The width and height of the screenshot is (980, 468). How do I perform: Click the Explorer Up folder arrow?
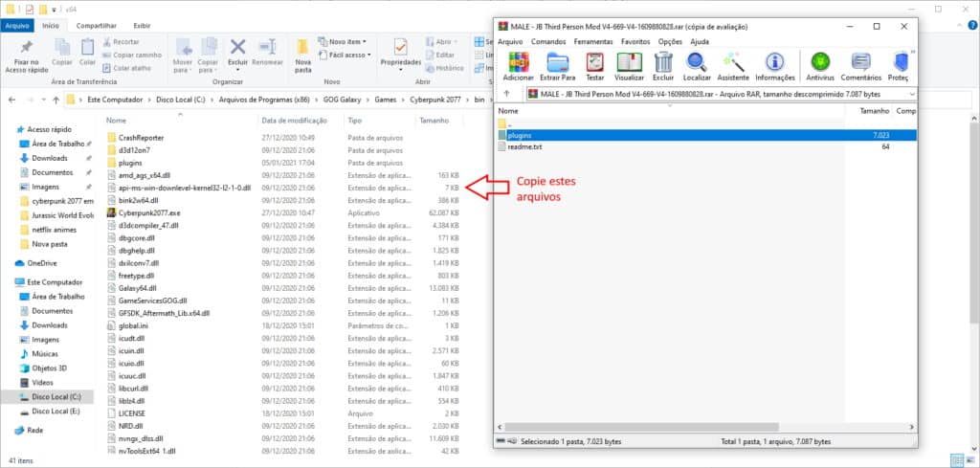pos(56,100)
